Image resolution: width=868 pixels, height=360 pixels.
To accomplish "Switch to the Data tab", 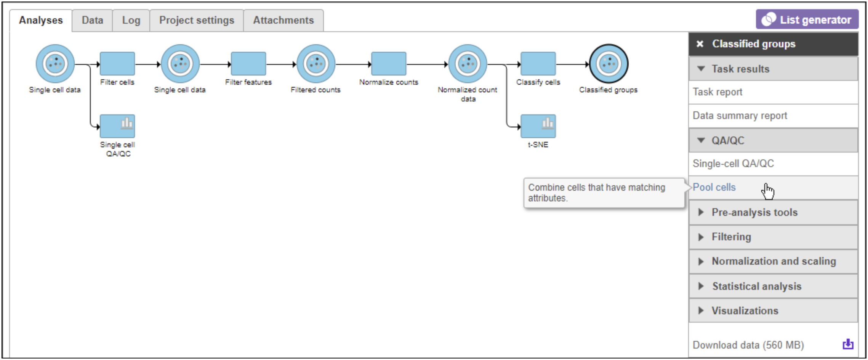I will tap(92, 20).
